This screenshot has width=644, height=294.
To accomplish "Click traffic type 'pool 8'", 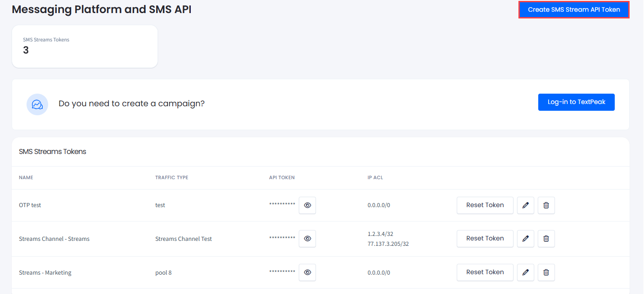I will [x=163, y=273].
